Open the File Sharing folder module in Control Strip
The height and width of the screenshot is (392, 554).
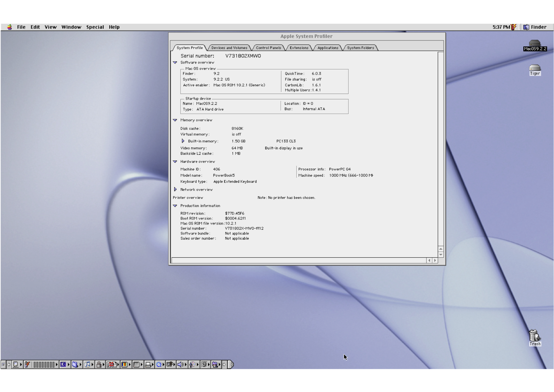pos(76,364)
